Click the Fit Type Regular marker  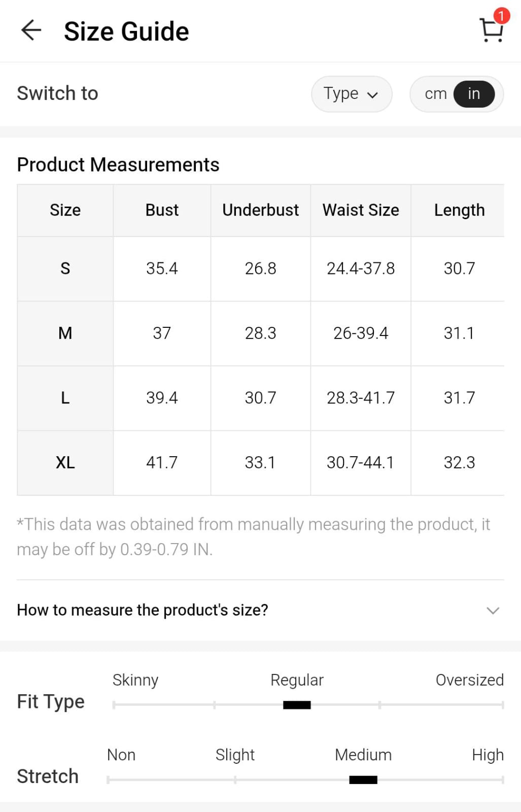click(x=297, y=705)
